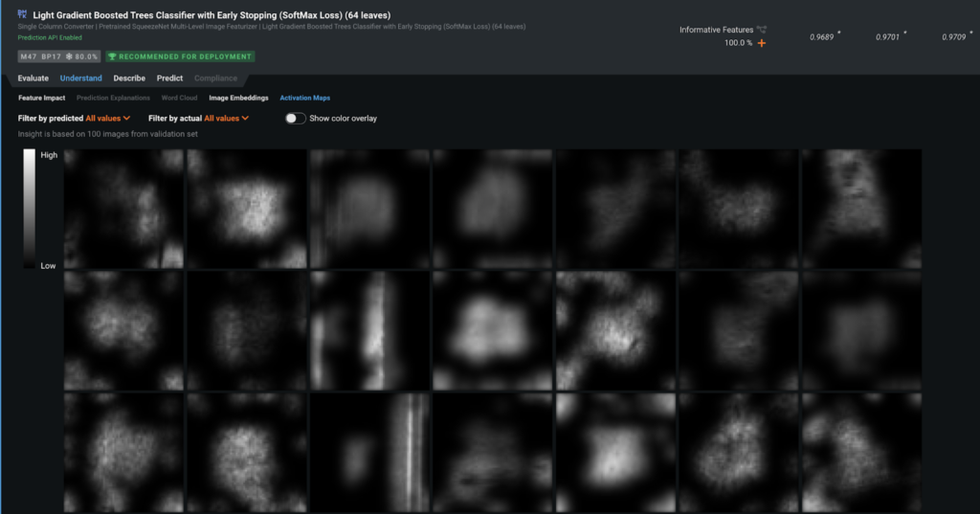Click the model title Light Gradient Boosted Trees Classifier
The height and width of the screenshot is (514, 980).
(212, 15)
